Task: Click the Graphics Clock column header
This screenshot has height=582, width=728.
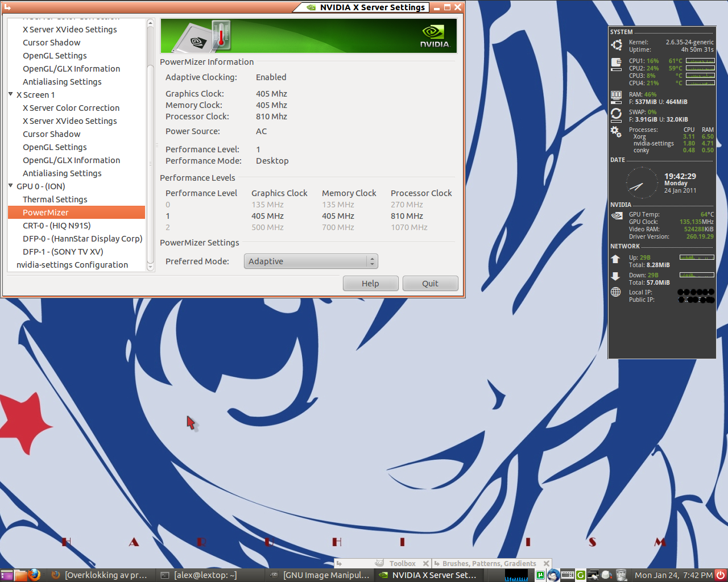Action: 279,193
